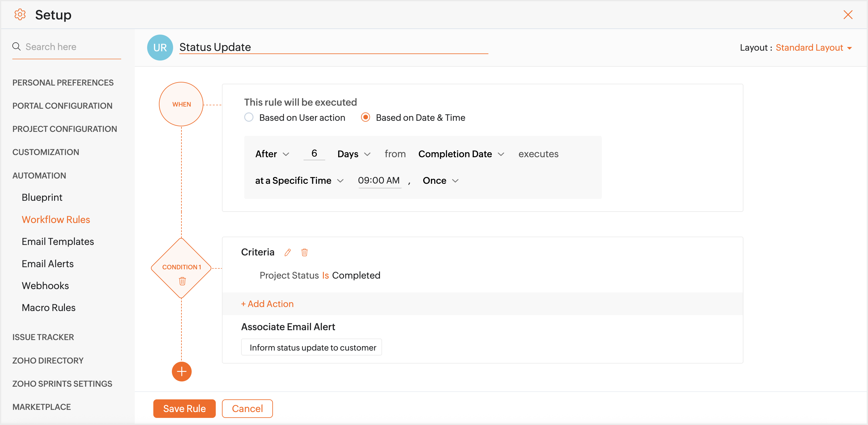
Task: Open the Once frequency dropdown
Action: (x=440, y=180)
